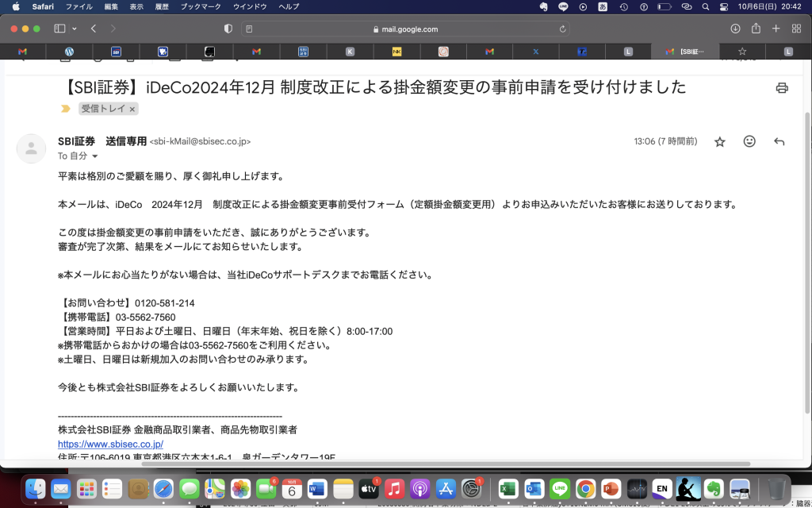
Task: Launch LINE from the Dock
Action: pyautogui.click(x=559, y=489)
